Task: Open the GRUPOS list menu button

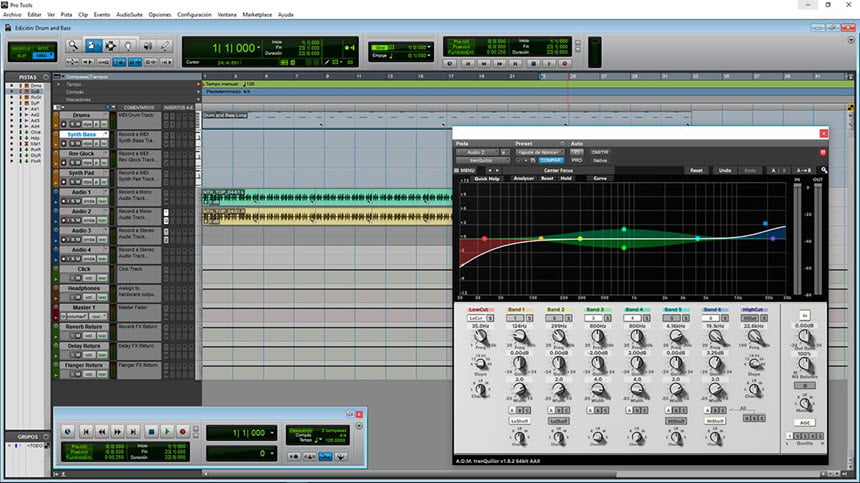Action: [46, 437]
